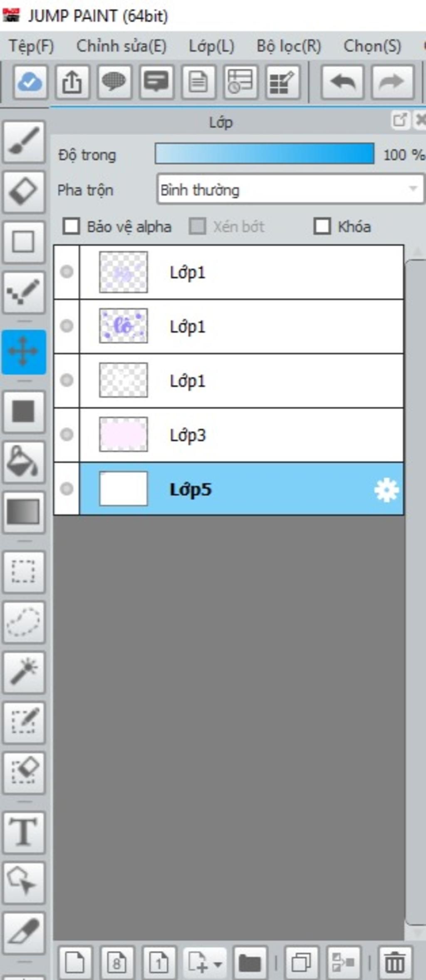Select the Magic Wand tool
Image resolution: width=426 pixels, height=980 pixels.
[x=24, y=672]
